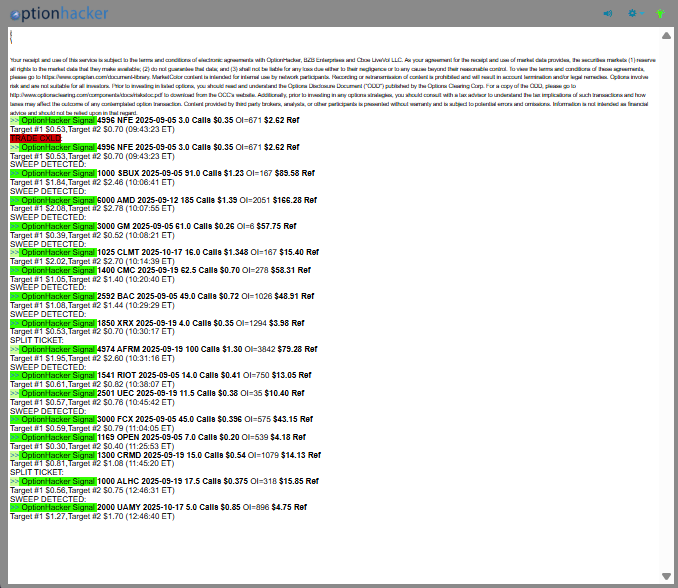Open settings using the gear icon
Image resolution: width=678 pixels, height=588 pixels.
[x=632, y=14]
